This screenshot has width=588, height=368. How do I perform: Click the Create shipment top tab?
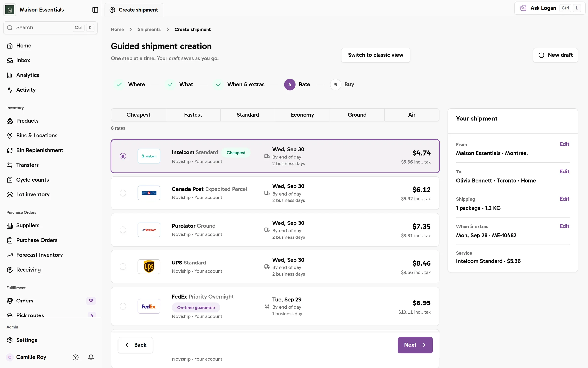click(134, 10)
